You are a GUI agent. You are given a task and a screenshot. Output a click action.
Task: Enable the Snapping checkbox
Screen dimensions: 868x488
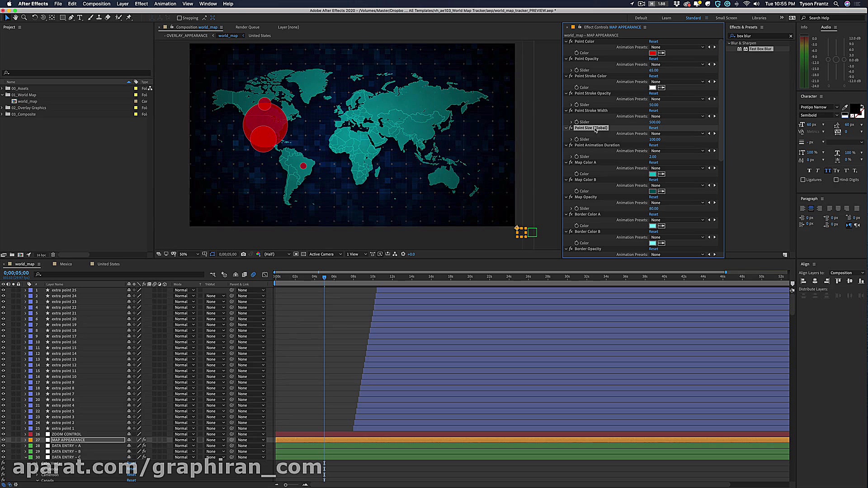179,18
